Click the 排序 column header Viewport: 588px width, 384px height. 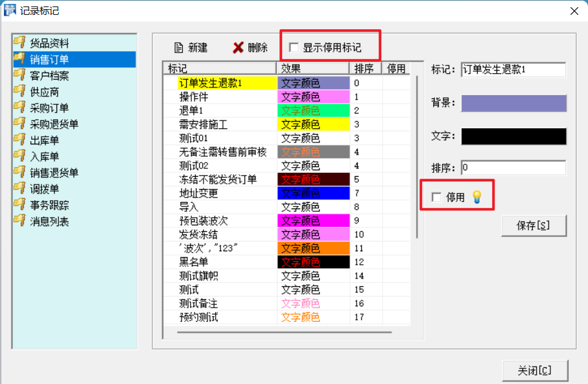[x=366, y=69]
